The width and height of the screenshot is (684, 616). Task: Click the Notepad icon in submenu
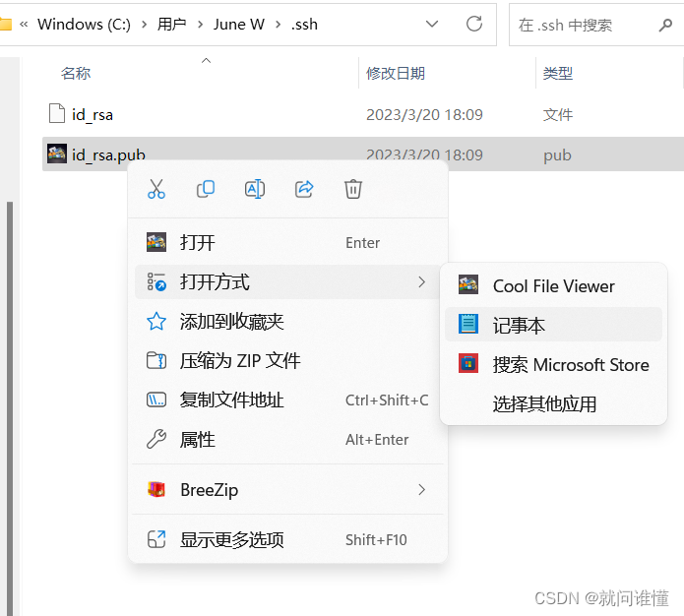click(x=468, y=324)
